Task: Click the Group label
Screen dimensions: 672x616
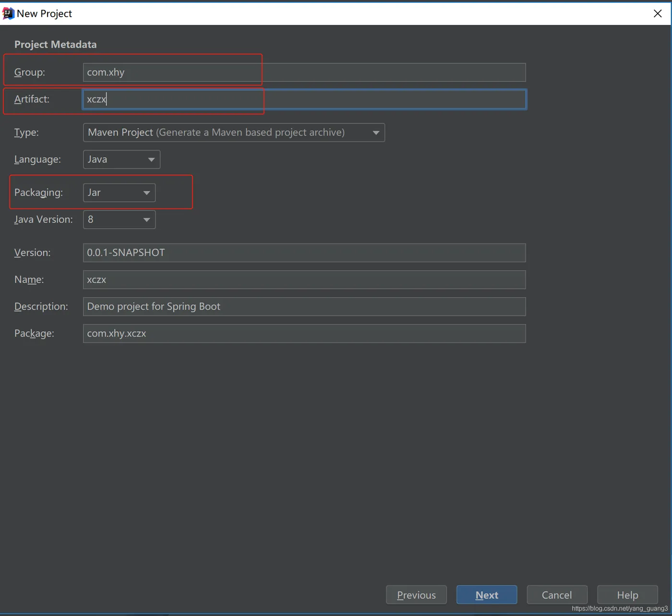Action: (x=29, y=72)
